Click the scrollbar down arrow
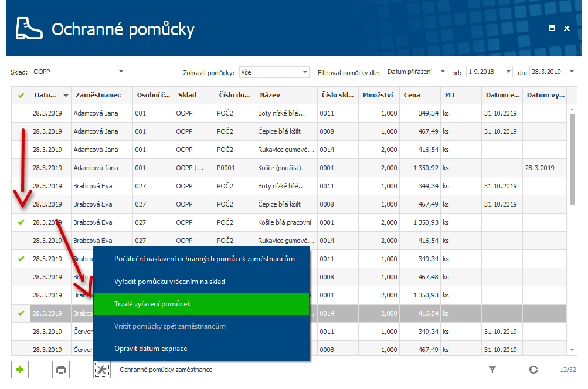The image size is (588, 389). [x=572, y=350]
